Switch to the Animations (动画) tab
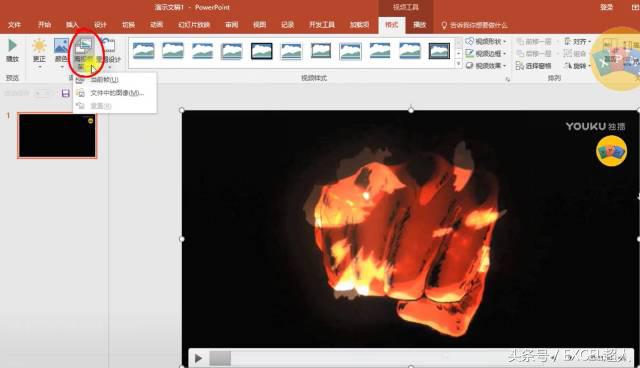Viewport: 640px width, 368px height. point(156,25)
